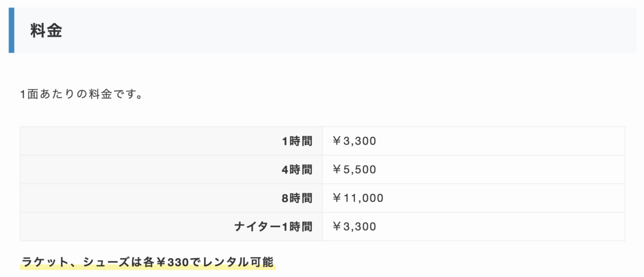Select the "4時間" row label
Screen dimensions: 644x277
[297, 170]
